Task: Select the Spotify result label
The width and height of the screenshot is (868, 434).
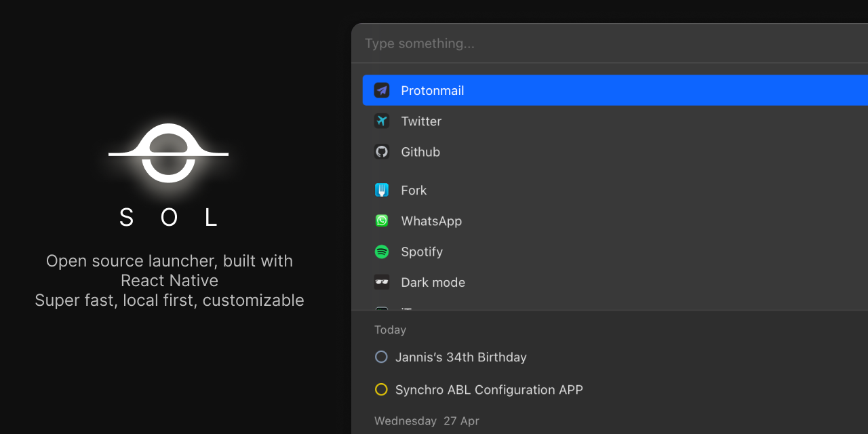Action: (x=422, y=252)
